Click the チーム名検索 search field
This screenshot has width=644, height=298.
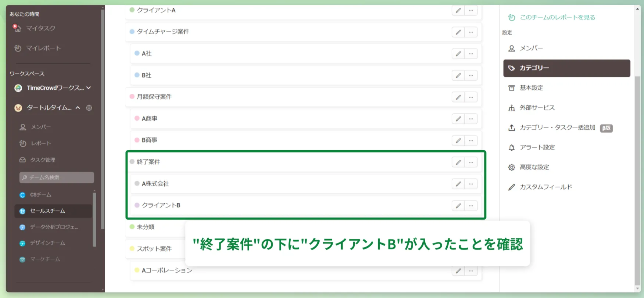pos(57,177)
